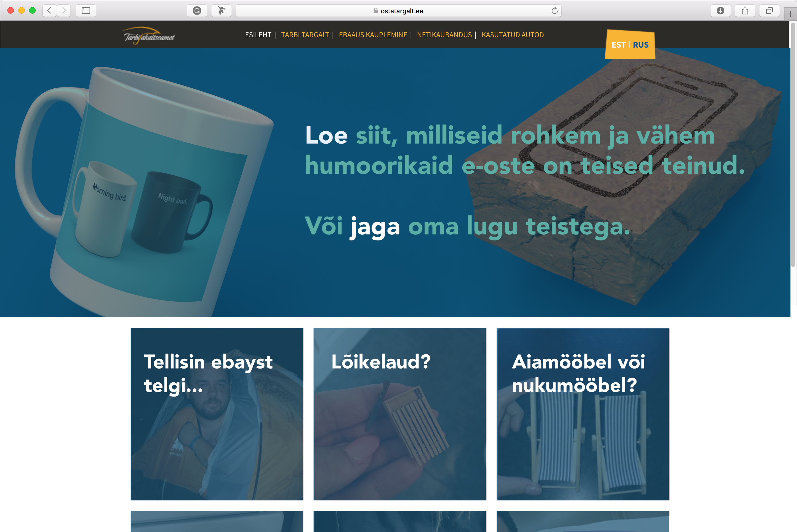This screenshot has width=797, height=532.
Task: Switch language to RUS
Action: pos(641,45)
